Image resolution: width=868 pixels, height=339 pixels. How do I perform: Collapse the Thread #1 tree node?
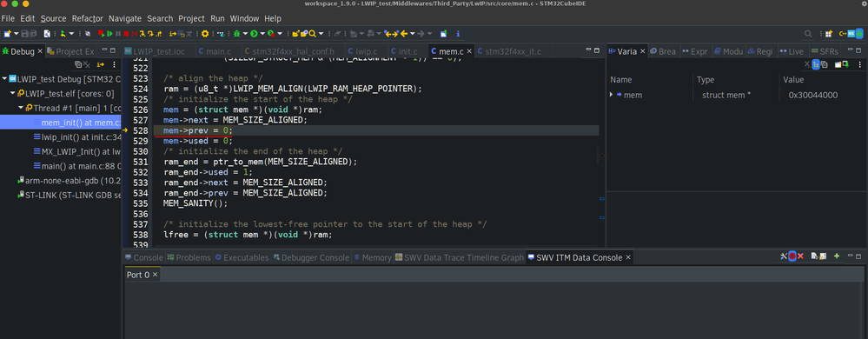coord(21,108)
